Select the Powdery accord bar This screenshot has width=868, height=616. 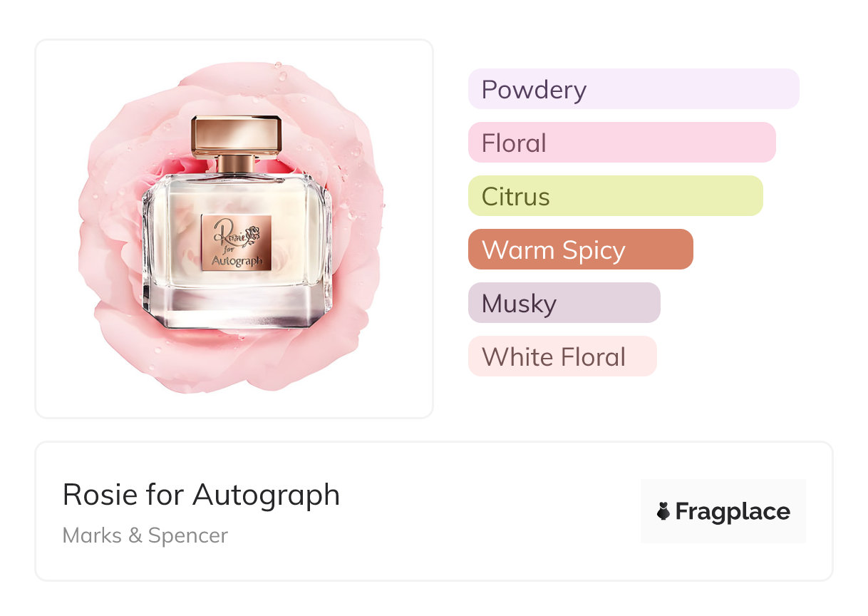(633, 89)
